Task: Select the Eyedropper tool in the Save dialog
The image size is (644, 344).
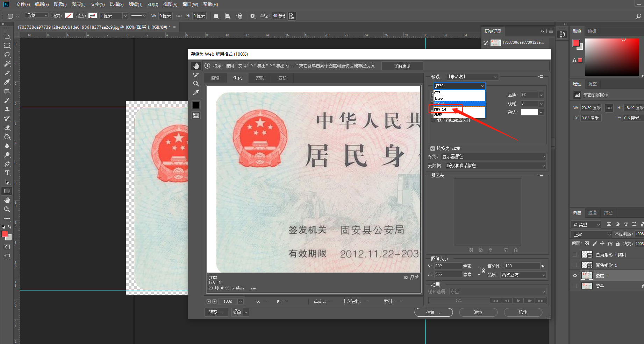Action: point(196,92)
